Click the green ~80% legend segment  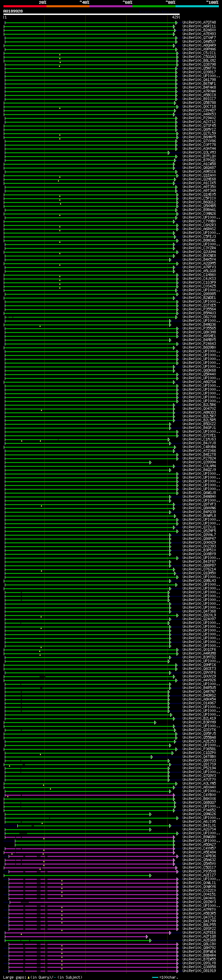[154, 6]
